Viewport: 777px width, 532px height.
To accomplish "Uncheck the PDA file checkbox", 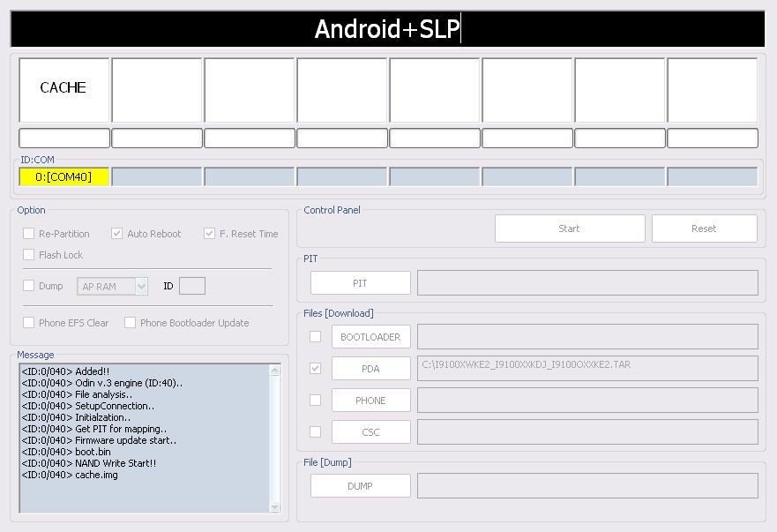I will click(x=315, y=369).
